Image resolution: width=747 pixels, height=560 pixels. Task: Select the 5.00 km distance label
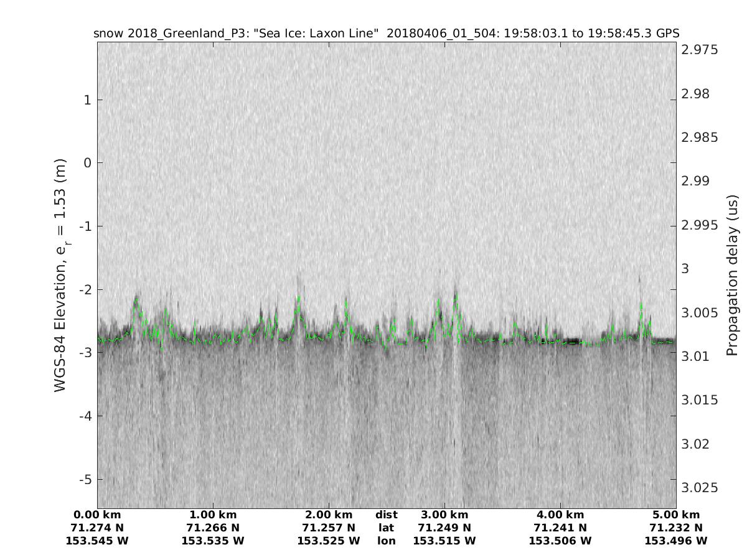[x=676, y=515]
